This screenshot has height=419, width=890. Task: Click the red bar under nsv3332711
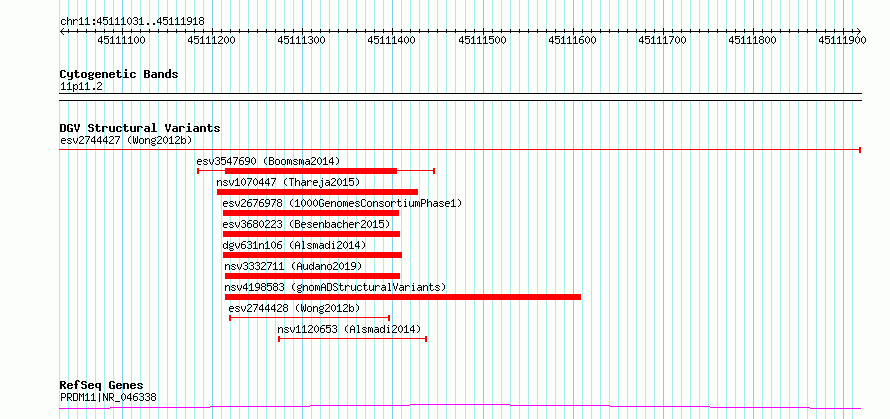(312, 276)
